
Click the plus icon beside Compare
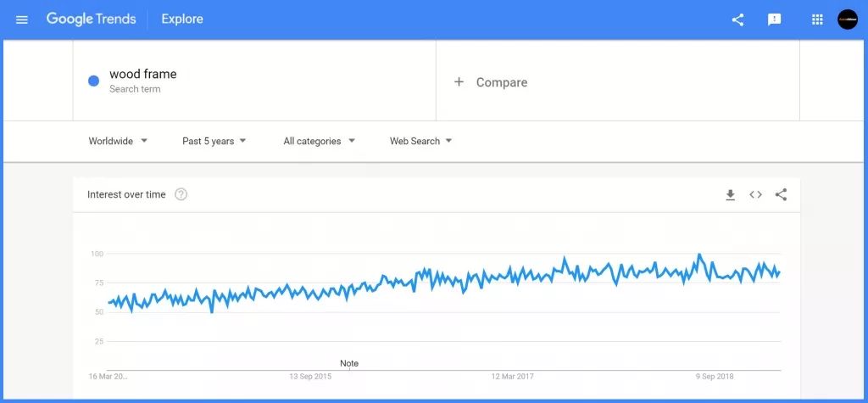click(459, 82)
